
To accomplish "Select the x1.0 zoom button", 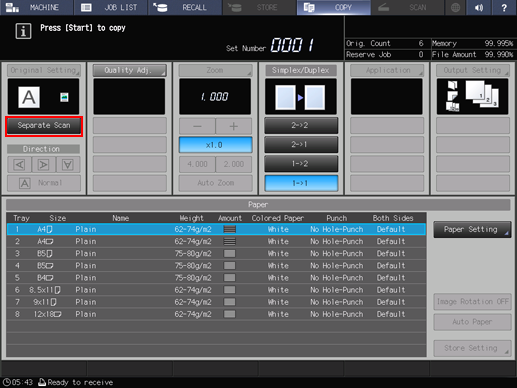I will coord(215,145).
